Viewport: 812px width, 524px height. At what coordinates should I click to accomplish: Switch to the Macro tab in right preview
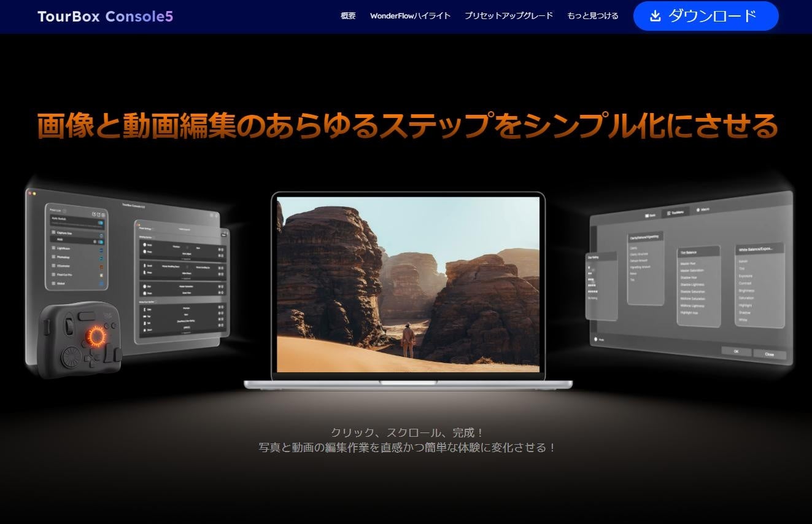(x=702, y=209)
